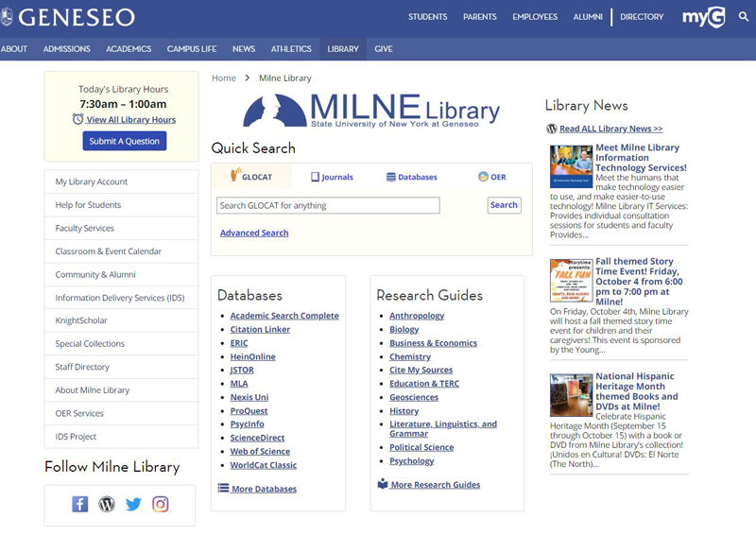
Task: Open Staff Directory sidebar item
Action: 122,367
